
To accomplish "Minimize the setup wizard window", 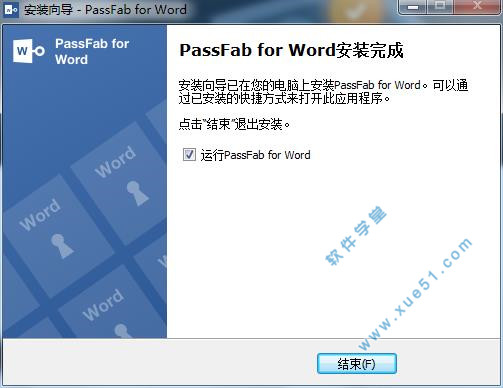I will pyautogui.click(x=413, y=7).
